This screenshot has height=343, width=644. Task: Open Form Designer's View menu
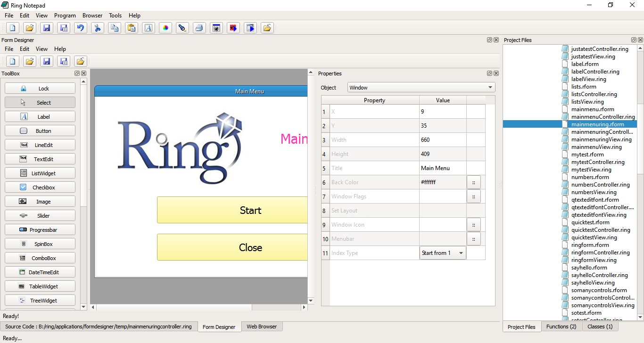[42, 49]
